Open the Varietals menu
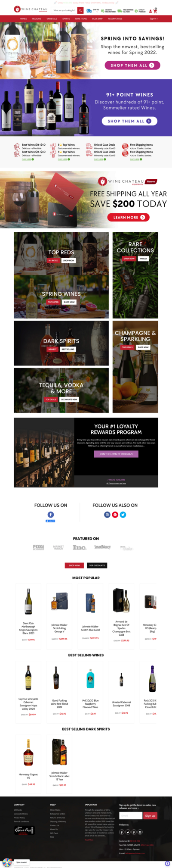The image size is (172, 868). coord(52,19)
